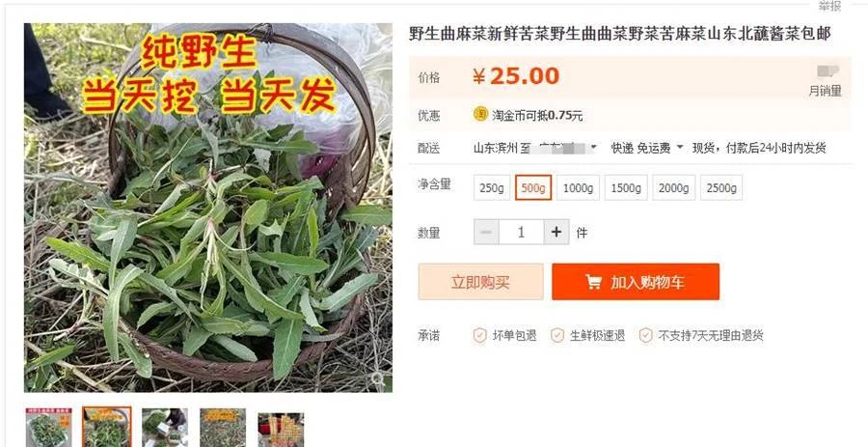This screenshot has height=447, width=868.
Task: Select the 250g net weight option
Action: (492, 187)
